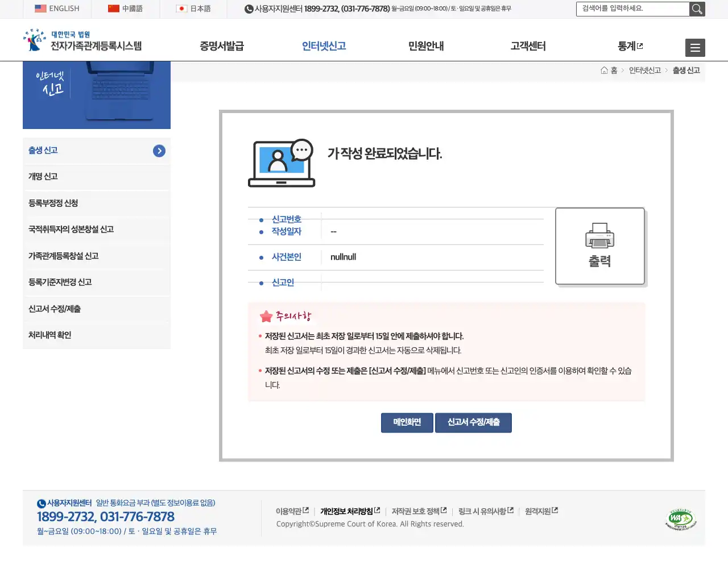Image resolution: width=728 pixels, height=582 pixels.
Task: Select the 증명서발급 menu item
Action: tap(222, 46)
